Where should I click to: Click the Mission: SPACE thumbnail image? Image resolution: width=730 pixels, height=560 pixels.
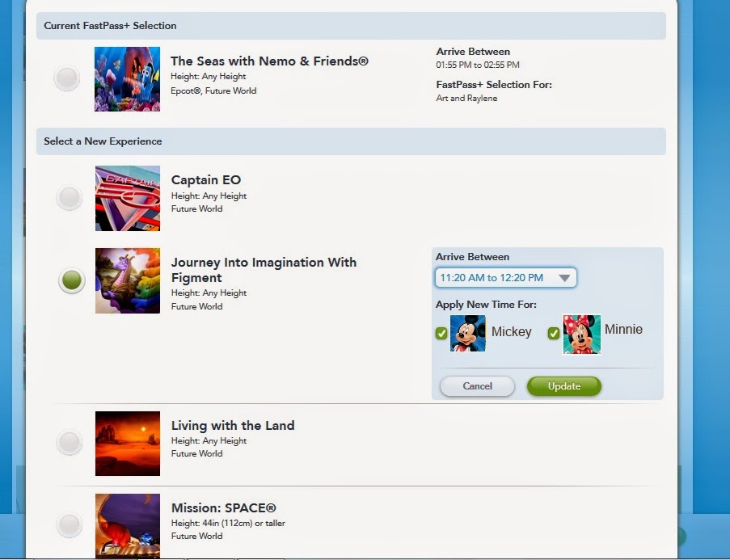[128, 525]
